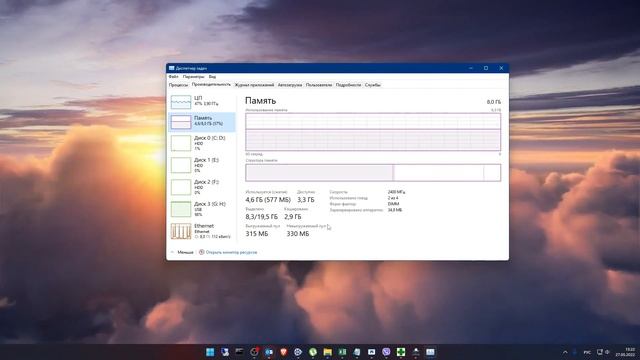Open the black terminal icon on taskbar

(240, 352)
